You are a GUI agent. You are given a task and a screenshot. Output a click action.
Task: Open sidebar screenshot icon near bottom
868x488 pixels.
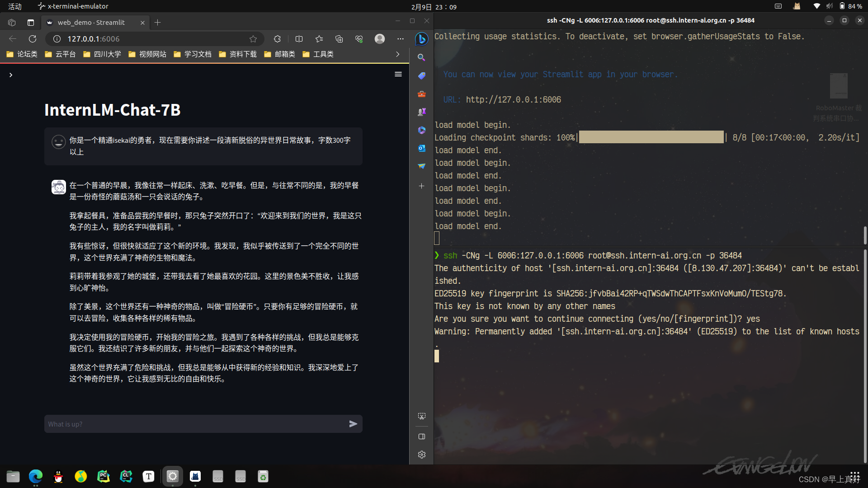coord(422,416)
